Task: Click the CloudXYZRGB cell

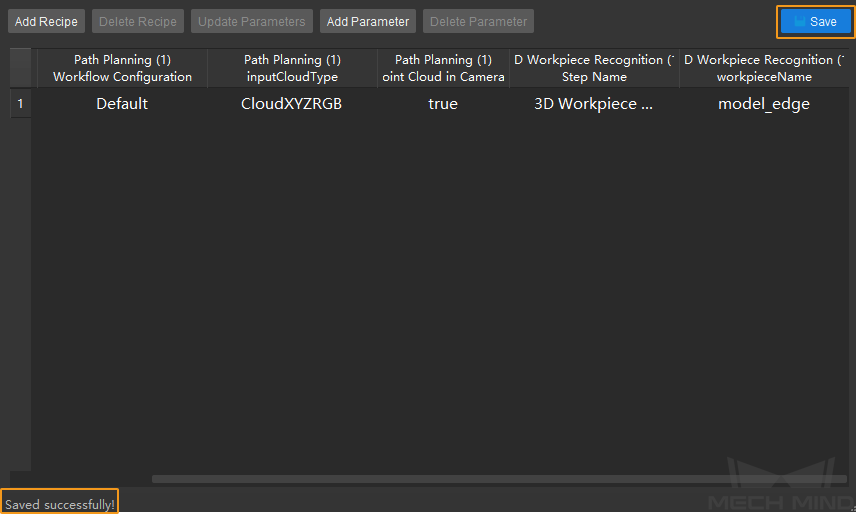Action: (292, 104)
